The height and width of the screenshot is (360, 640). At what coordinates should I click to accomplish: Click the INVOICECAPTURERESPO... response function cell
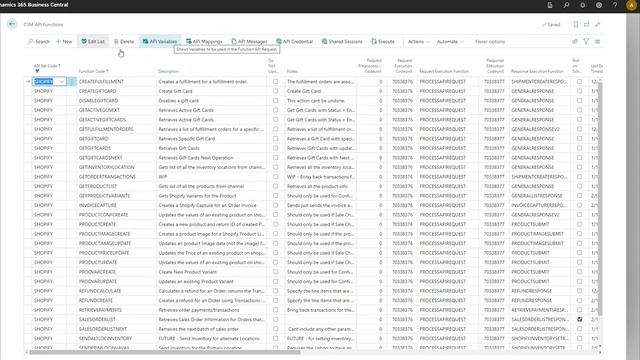[x=539, y=205]
